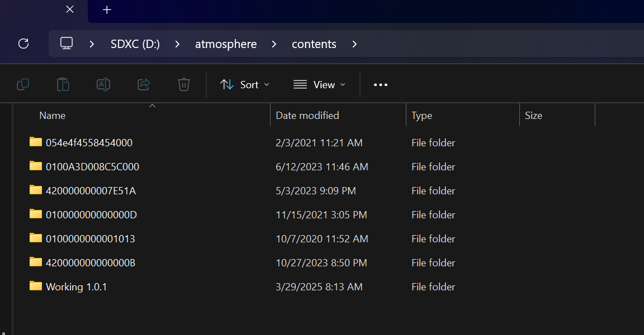
Task: Expand chevron after This PC icon
Action: [92, 44]
